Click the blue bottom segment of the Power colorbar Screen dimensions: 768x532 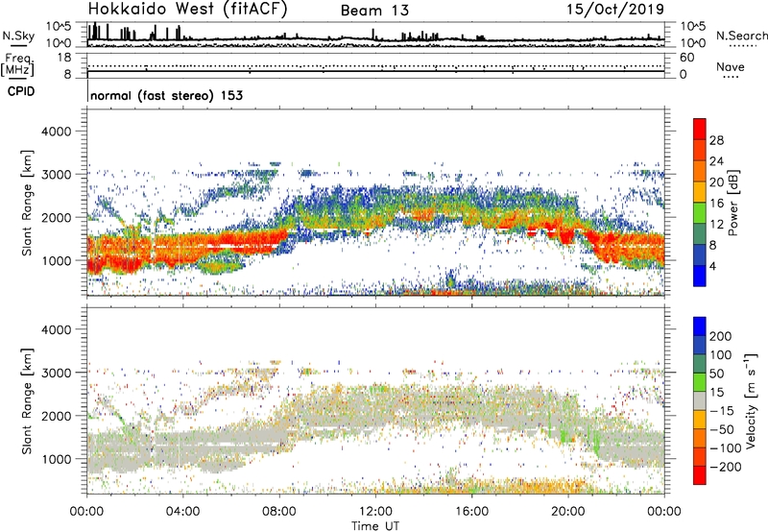pyautogui.click(x=700, y=277)
